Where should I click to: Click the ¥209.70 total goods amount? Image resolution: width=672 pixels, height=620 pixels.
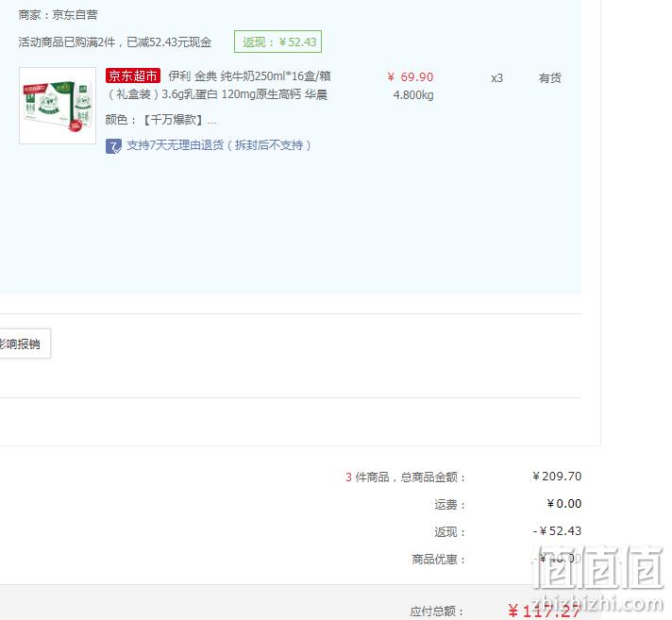(x=557, y=477)
